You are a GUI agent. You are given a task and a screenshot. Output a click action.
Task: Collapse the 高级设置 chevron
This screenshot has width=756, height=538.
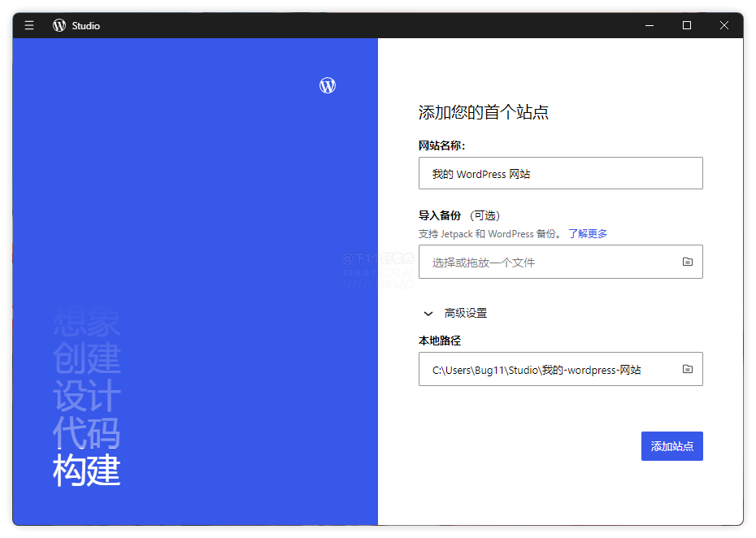pyautogui.click(x=428, y=314)
